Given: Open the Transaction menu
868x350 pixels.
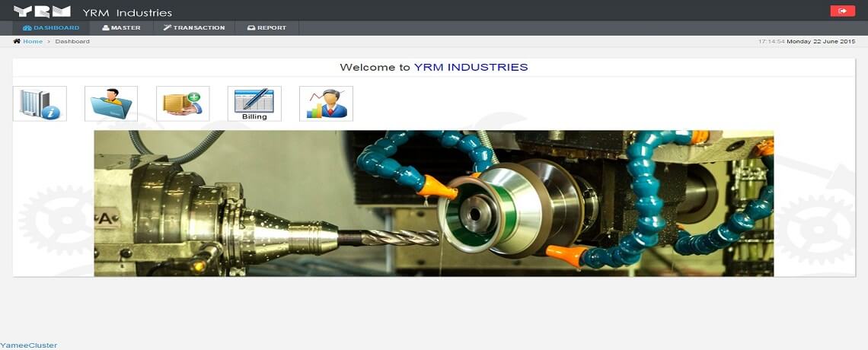Looking at the screenshot, I should click(x=194, y=27).
